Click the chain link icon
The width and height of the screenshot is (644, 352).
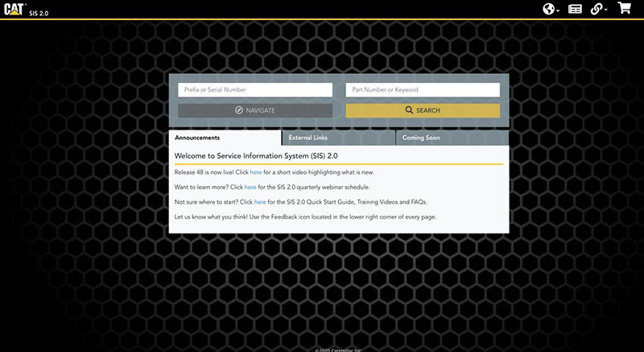(597, 10)
